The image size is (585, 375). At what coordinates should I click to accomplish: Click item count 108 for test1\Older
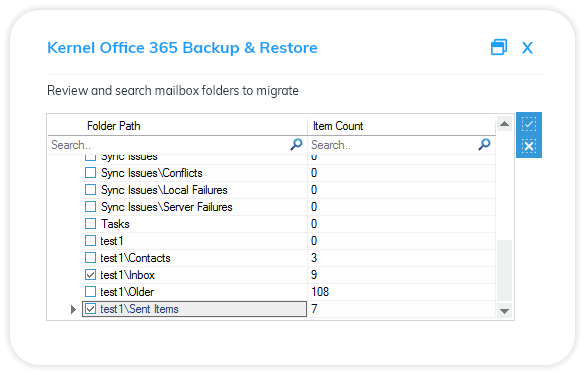coord(320,292)
